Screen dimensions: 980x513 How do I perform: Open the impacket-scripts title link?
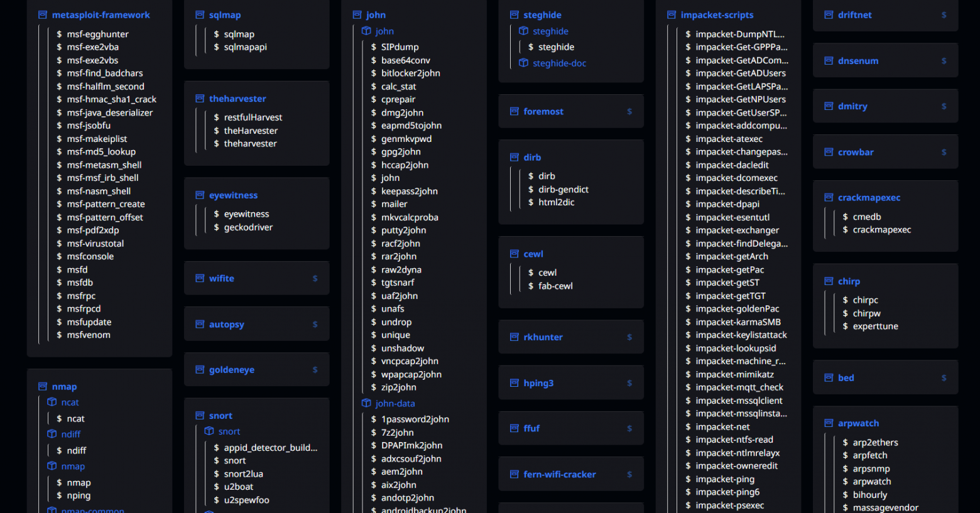point(717,15)
